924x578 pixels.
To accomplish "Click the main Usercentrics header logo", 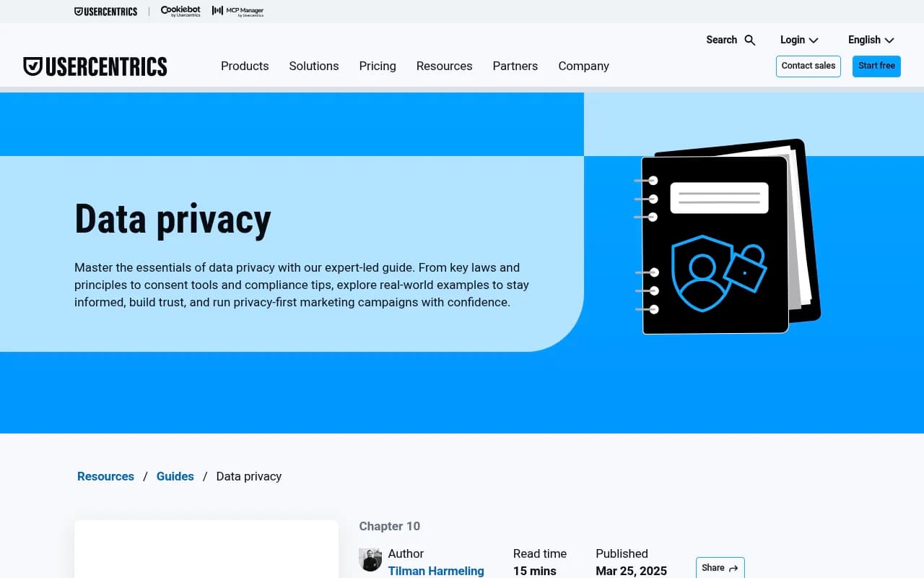I will click(95, 66).
